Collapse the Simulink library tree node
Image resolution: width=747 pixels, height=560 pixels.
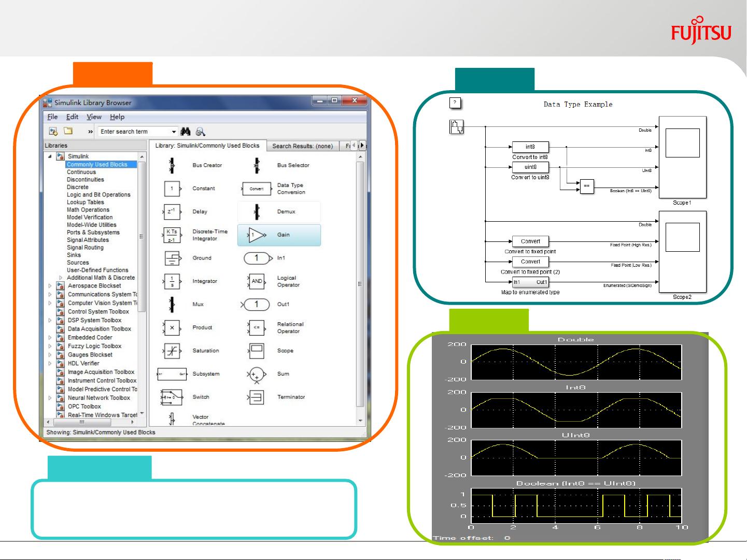click(x=50, y=156)
